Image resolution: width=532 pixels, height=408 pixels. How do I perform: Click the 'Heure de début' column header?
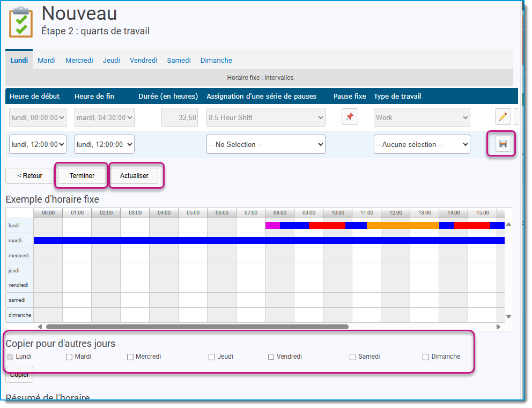(34, 96)
